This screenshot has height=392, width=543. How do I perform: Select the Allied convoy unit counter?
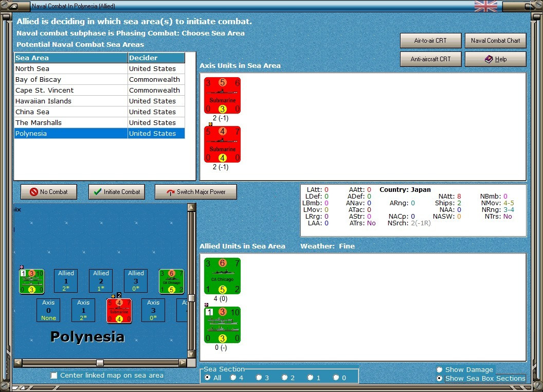pos(222,325)
